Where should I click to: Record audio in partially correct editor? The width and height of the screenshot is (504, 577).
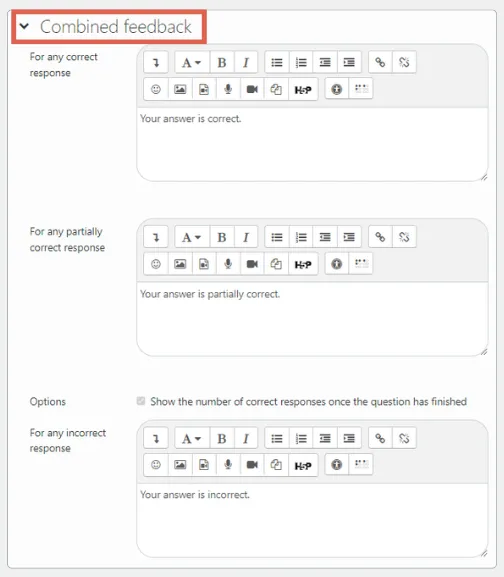228,264
